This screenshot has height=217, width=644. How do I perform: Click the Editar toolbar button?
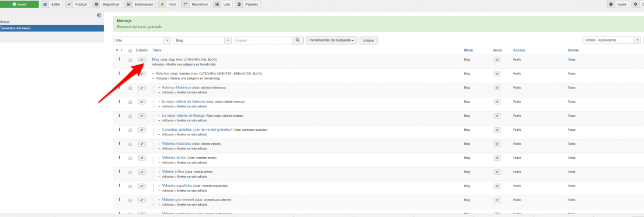pyautogui.click(x=52, y=4)
